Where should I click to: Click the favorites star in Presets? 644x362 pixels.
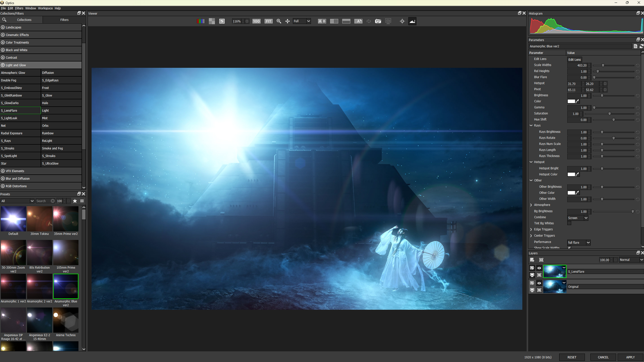pyautogui.click(x=75, y=201)
